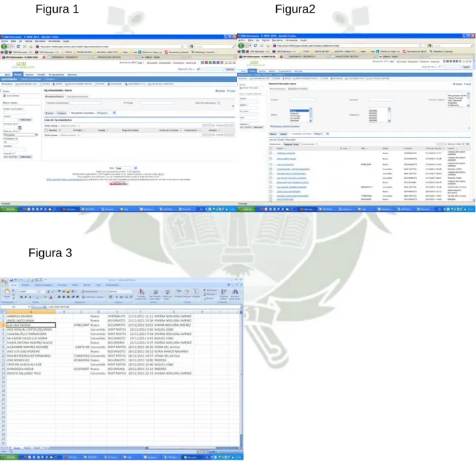This screenshot has width=476, height=463.
Task: Open Formato condicional in the Excel ribbon
Action: pos(141,294)
